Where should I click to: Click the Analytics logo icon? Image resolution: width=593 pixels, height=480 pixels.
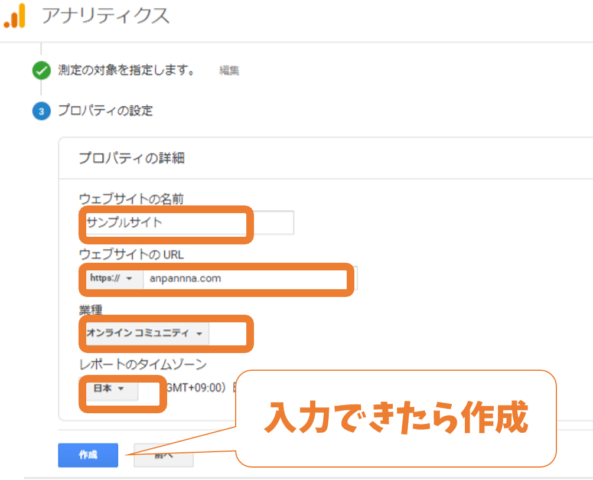15,16
